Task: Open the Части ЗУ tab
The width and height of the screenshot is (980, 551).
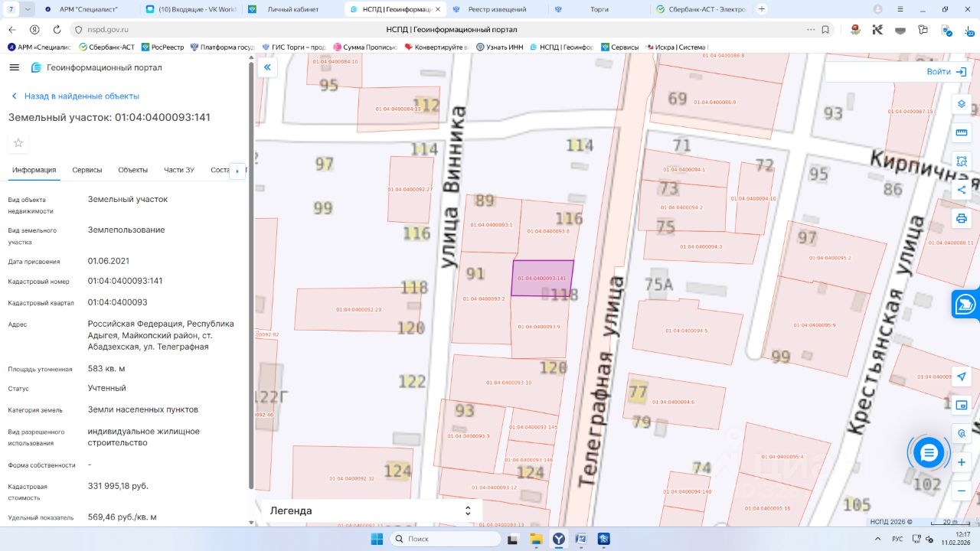Action: 179,170
